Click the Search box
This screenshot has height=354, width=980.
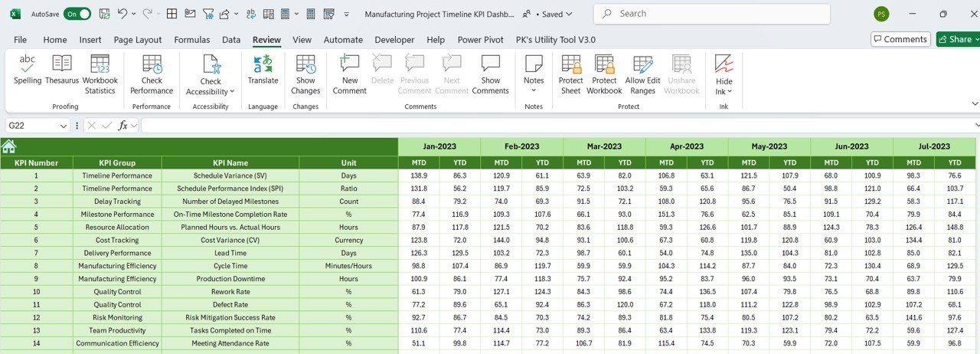pyautogui.click(x=712, y=14)
